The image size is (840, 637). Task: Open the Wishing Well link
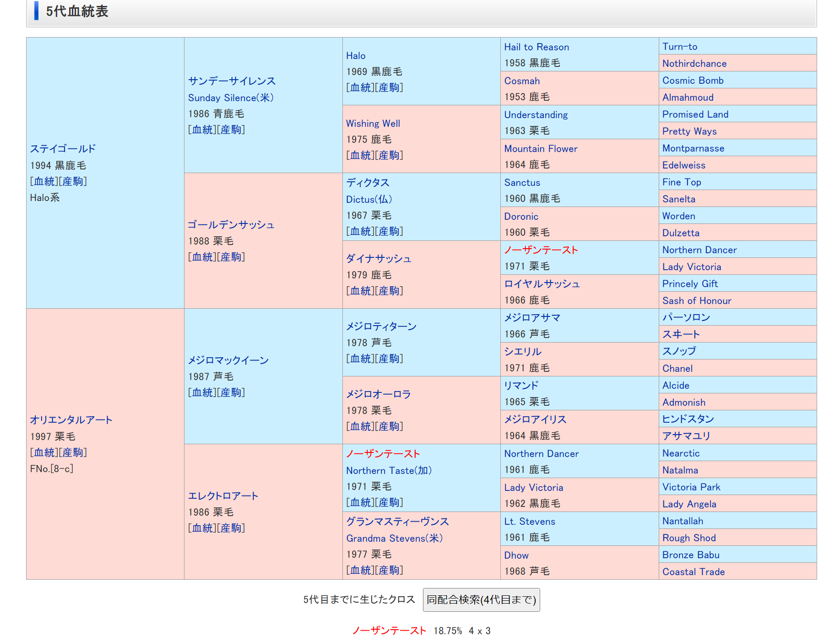(373, 124)
